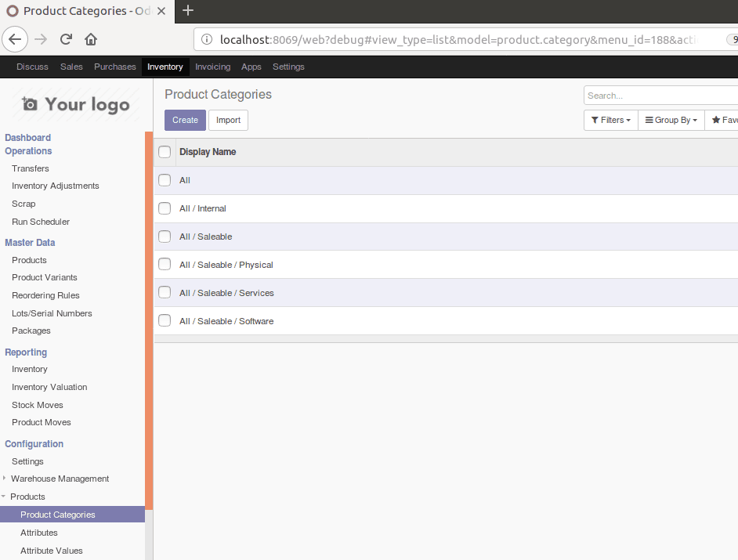Open the Sales app menu
The width and height of the screenshot is (738, 560).
point(71,67)
